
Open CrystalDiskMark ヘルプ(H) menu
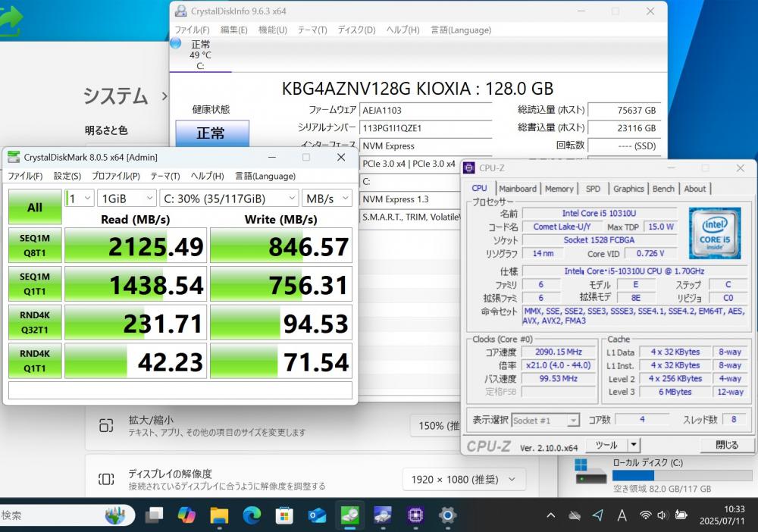click(x=207, y=176)
